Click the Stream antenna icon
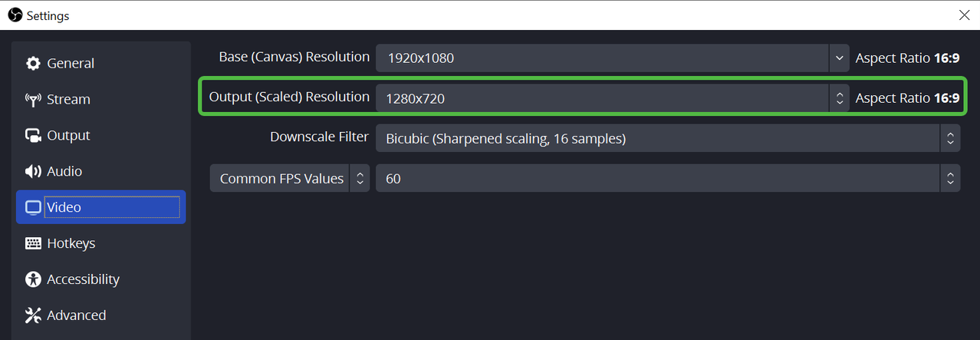Screen dimensions: 980x340 pos(33,100)
